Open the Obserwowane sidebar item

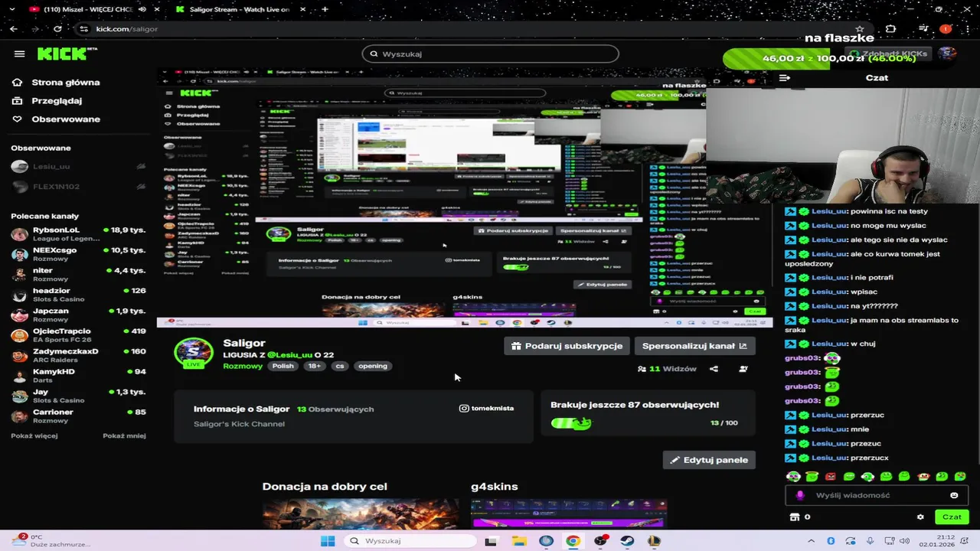(56, 119)
